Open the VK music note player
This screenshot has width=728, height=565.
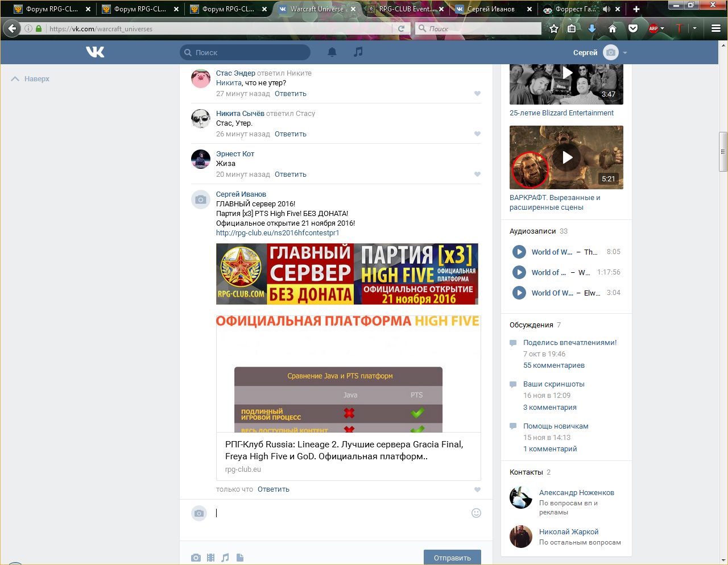click(358, 52)
